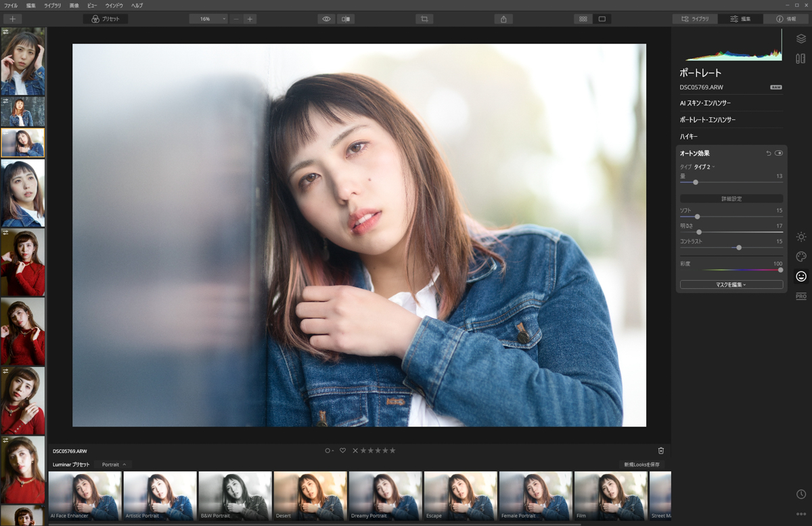
Task: Apply the B&W Portrait look
Action: 235,496
